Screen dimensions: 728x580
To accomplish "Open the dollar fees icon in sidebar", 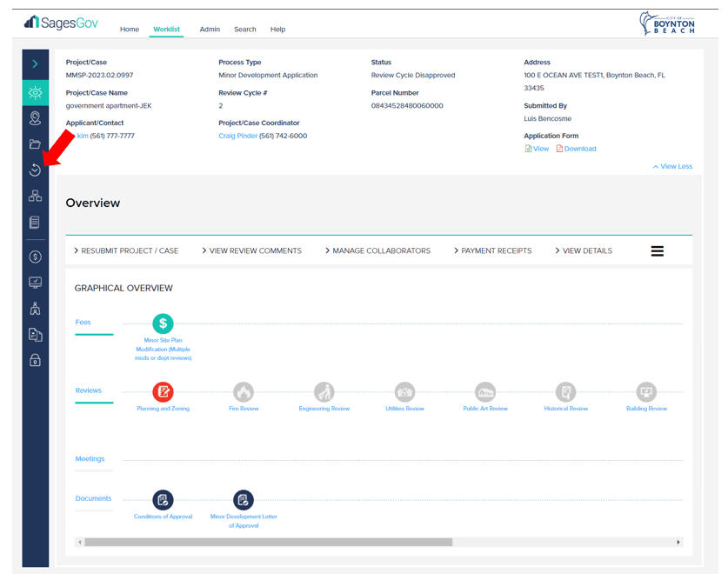I will coord(35,257).
